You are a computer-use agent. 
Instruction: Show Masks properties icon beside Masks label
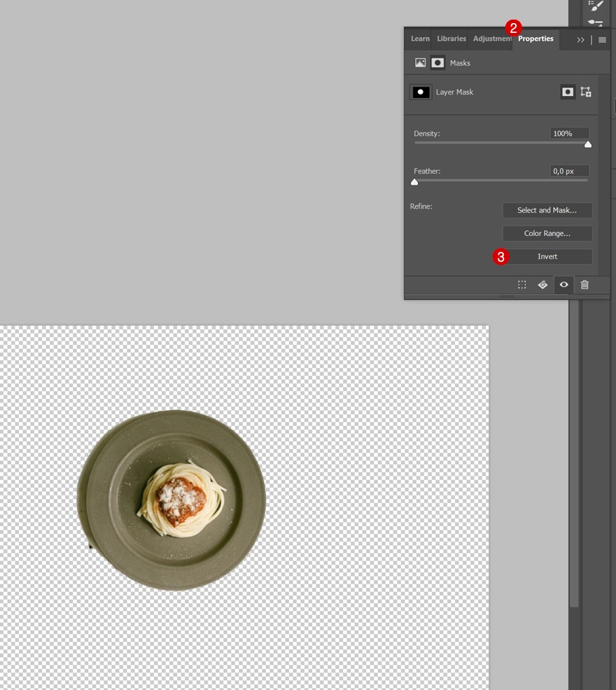[x=437, y=63]
